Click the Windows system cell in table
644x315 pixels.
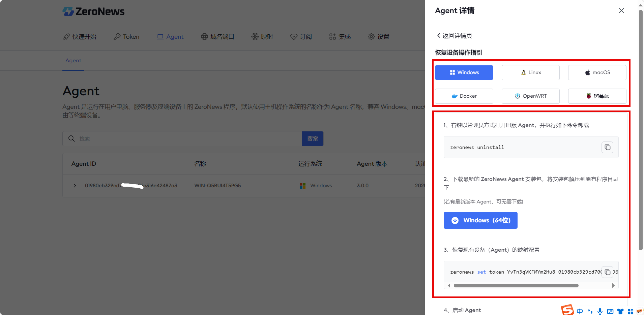point(316,186)
